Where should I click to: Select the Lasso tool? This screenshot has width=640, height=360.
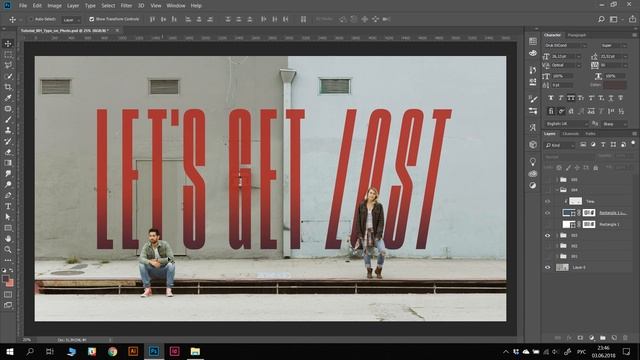[8, 65]
